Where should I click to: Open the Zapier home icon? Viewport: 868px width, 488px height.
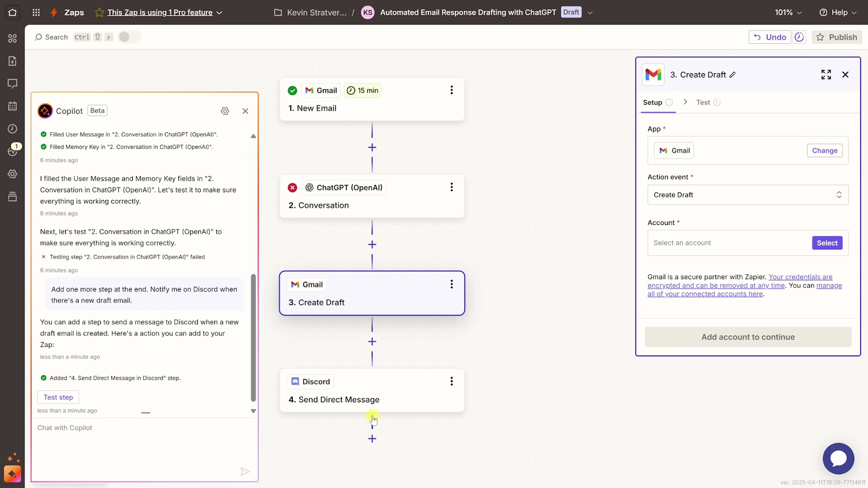click(x=12, y=12)
